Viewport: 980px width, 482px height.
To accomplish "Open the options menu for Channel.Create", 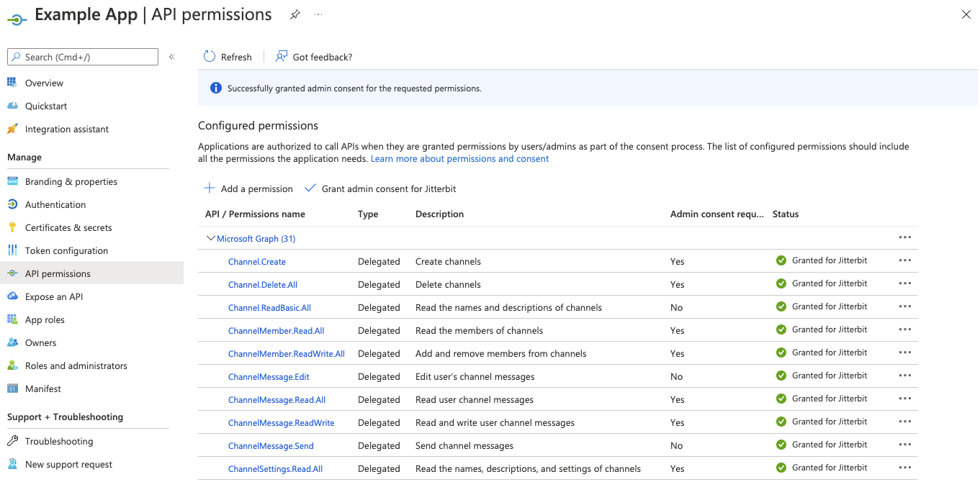I will point(905,260).
